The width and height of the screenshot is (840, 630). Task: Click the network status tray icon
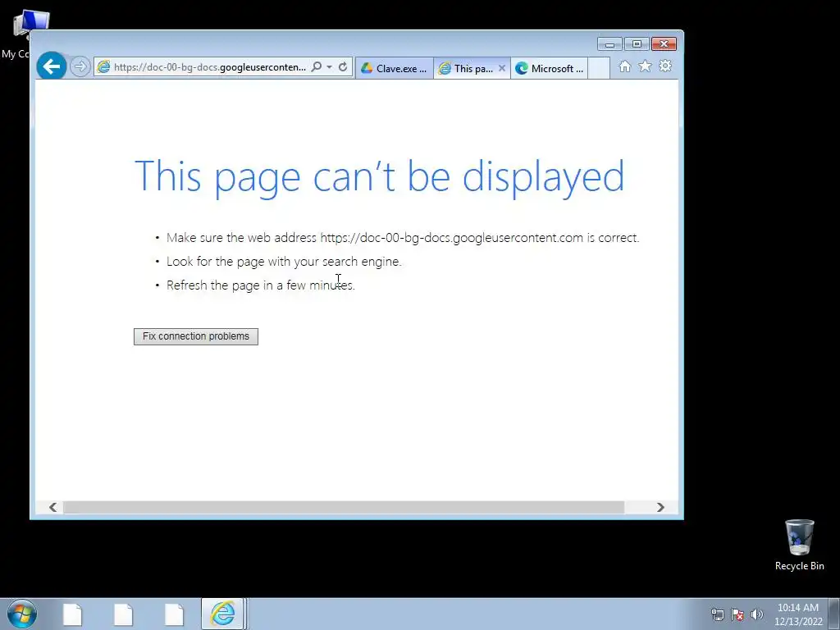717,614
